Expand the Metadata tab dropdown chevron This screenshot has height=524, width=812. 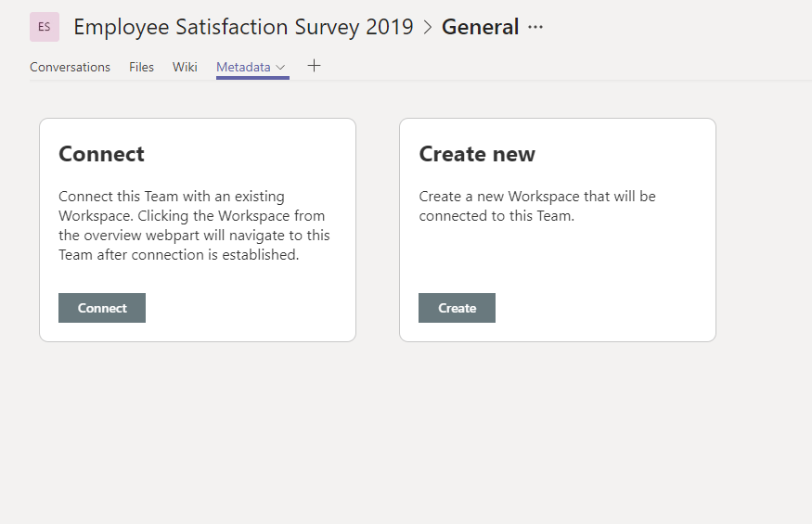click(281, 67)
